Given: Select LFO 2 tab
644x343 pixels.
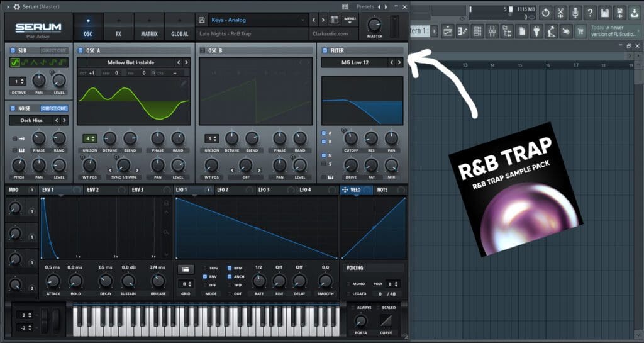Looking at the screenshot, I should [234, 190].
